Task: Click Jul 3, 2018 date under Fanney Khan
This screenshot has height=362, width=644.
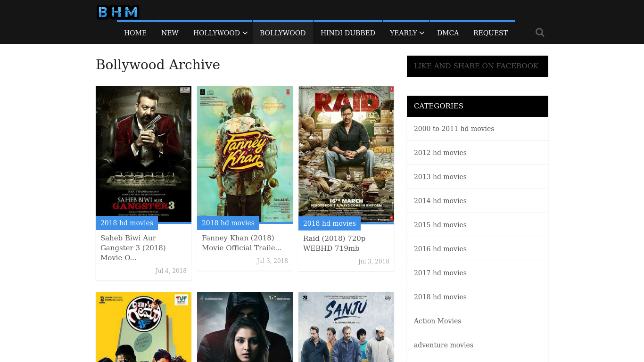Action: pos(272,261)
